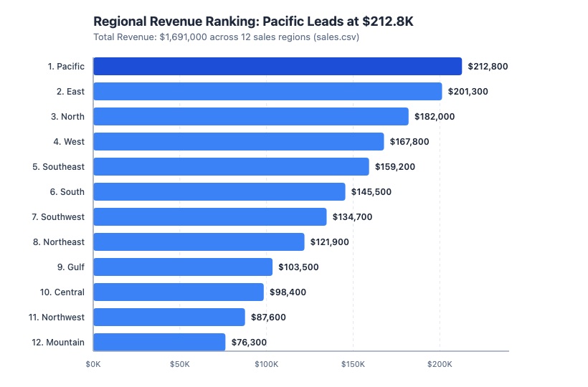This screenshot has height=387, width=588.
Task: Pick the Southwest revenue bar
Action: click(x=210, y=217)
